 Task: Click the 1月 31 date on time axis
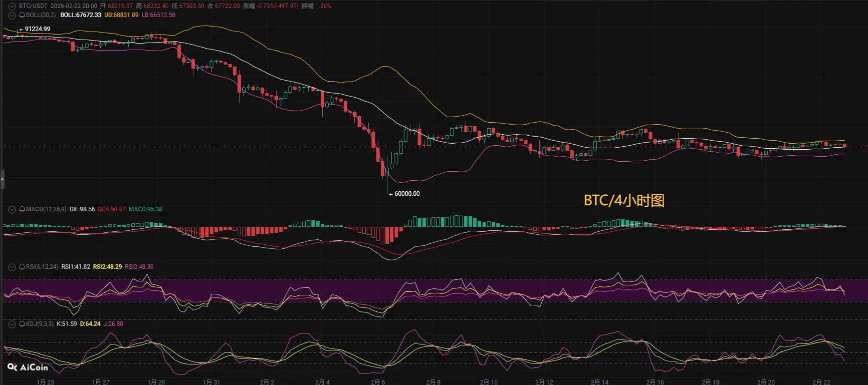click(x=211, y=382)
